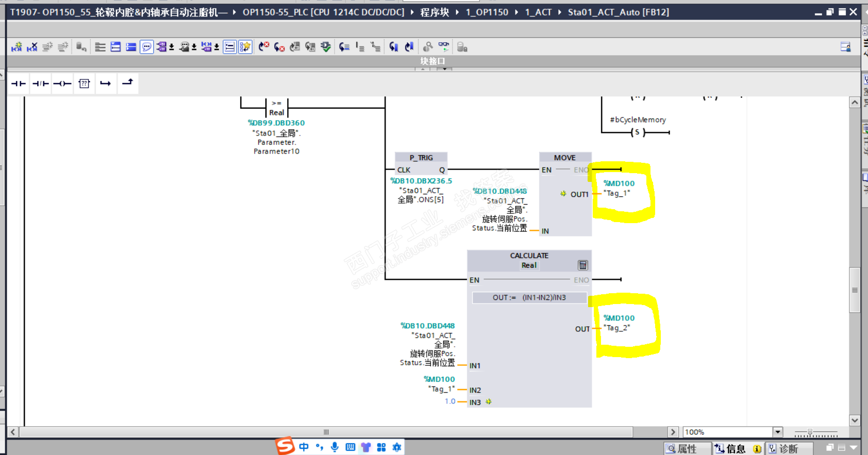Click the close branch favorite icon
This screenshot has width=868, height=455.
[x=127, y=83]
